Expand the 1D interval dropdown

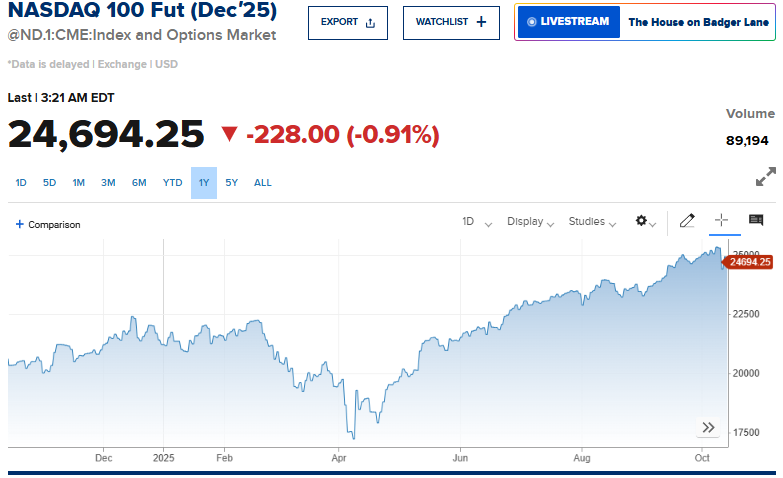476,222
